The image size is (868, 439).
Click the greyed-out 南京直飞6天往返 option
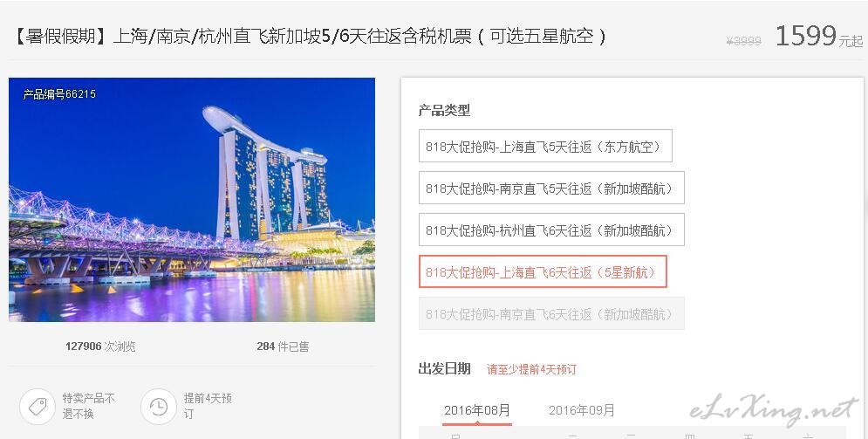[551, 314]
